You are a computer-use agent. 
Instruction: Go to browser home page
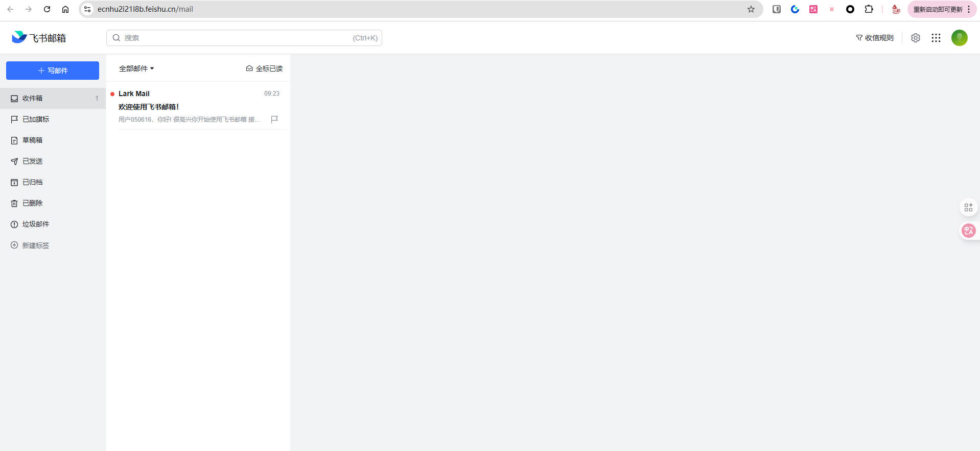[x=65, y=9]
